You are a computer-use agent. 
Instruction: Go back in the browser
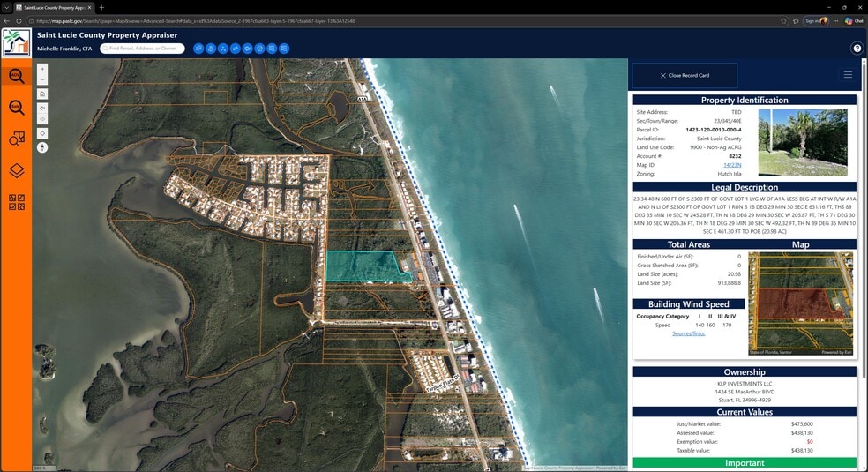(x=7, y=21)
